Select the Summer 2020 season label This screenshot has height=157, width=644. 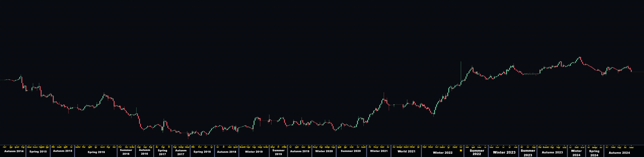351,151
